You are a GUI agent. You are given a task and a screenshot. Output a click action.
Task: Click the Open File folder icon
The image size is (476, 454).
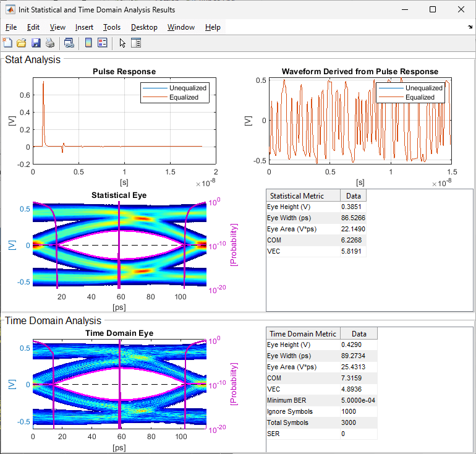click(21, 43)
